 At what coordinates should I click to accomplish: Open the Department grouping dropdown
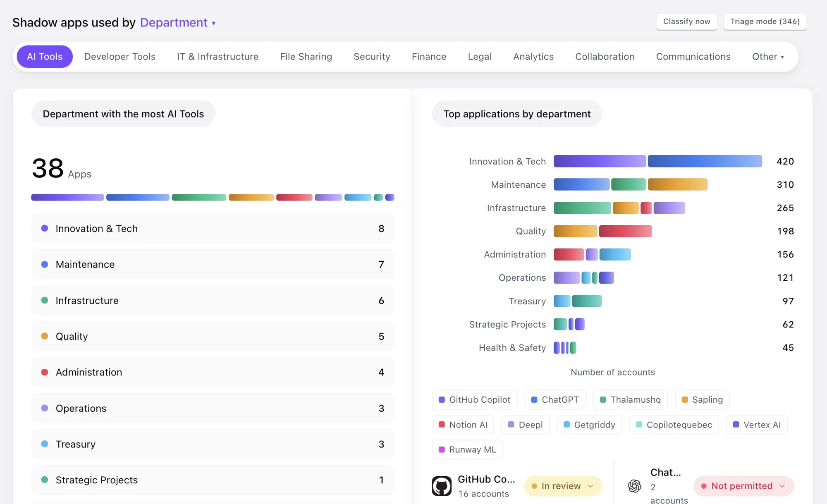178,22
